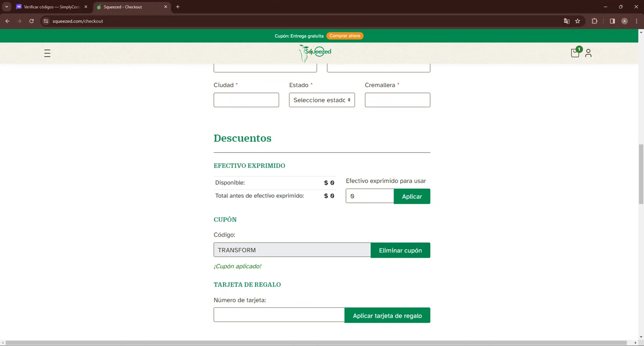The image size is (644, 346).
Task: Click the Número de tarjeta field
Action: [x=279, y=315]
